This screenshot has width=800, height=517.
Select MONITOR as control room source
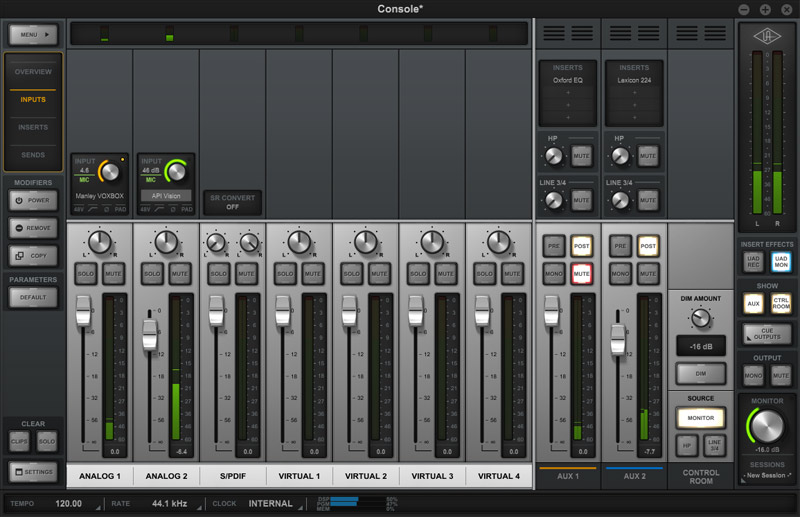point(701,418)
